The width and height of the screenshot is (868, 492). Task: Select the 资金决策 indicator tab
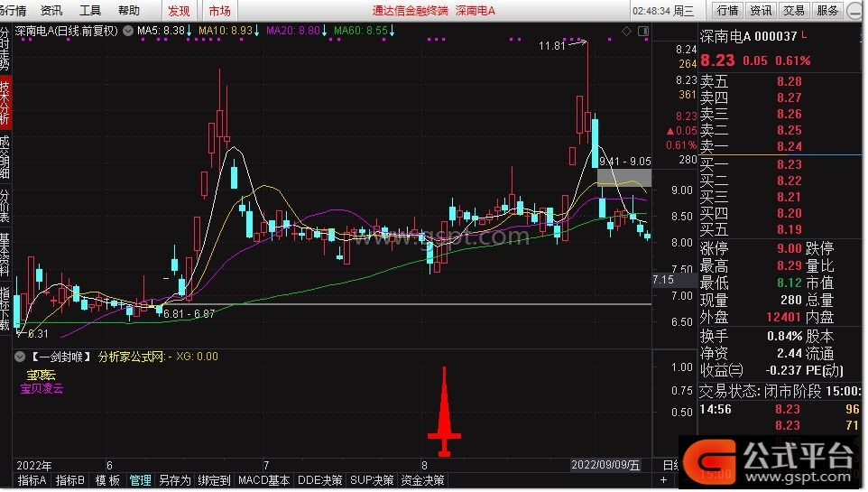pos(422,481)
